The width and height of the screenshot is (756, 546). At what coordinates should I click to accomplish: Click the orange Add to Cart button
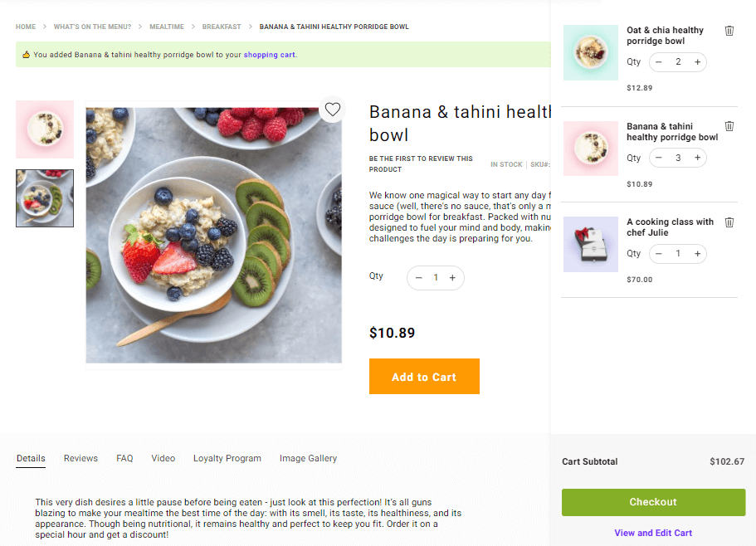pyautogui.click(x=424, y=377)
